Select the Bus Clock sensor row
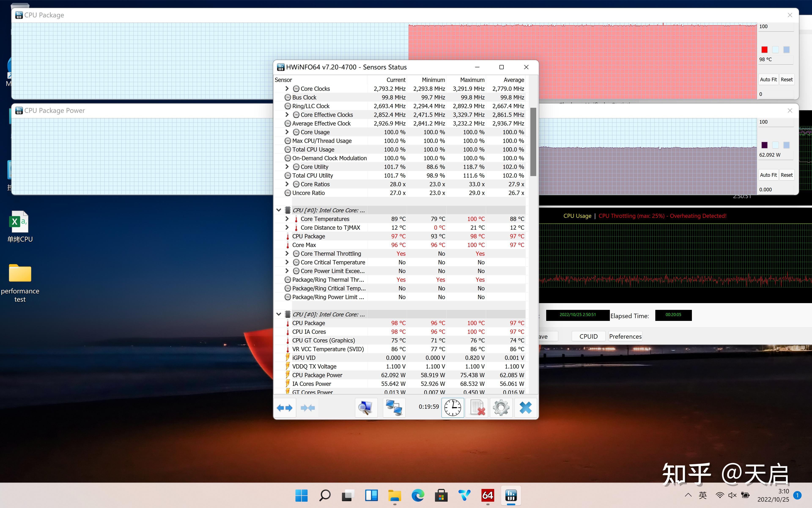812x508 pixels. click(x=400, y=97)
